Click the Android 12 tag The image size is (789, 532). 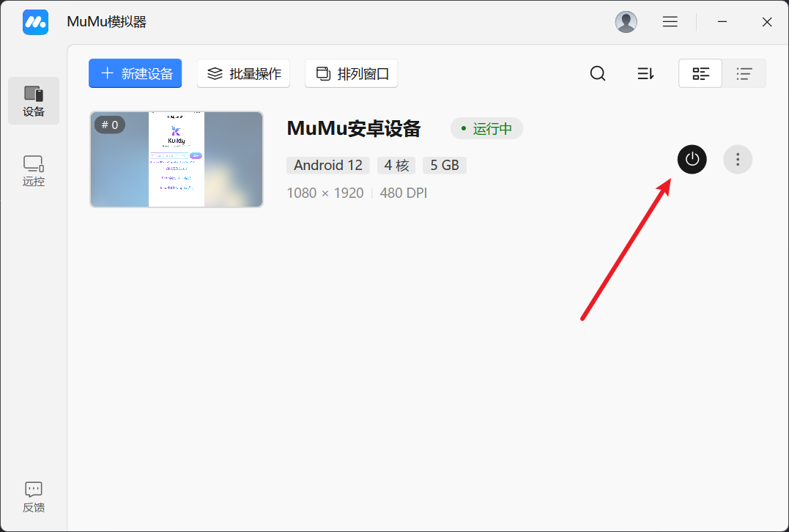point(328,165)
